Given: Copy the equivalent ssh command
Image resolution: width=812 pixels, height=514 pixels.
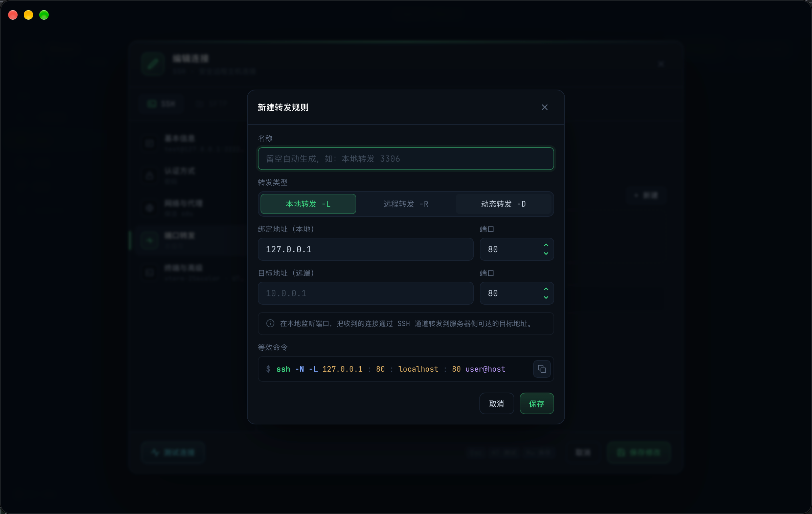Looking at the screenshot, I should [x=542, y=369].
